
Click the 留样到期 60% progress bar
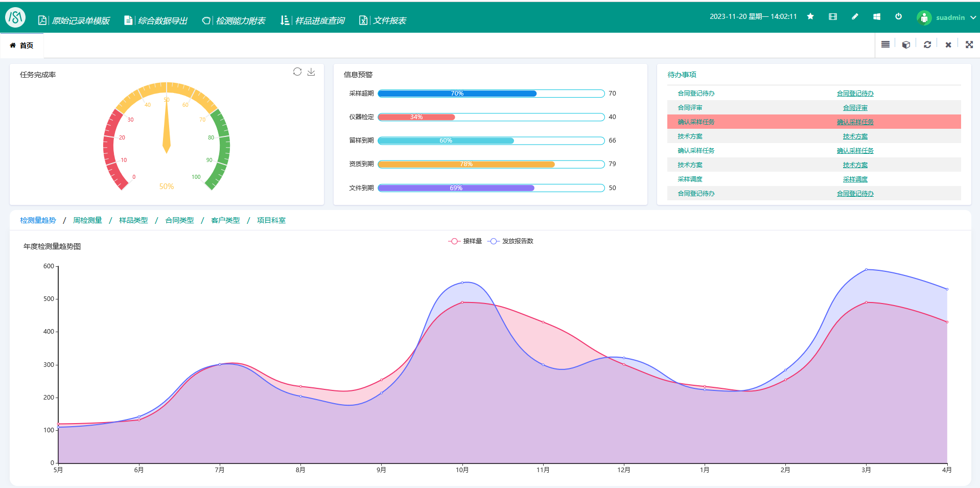pos(491,141)
